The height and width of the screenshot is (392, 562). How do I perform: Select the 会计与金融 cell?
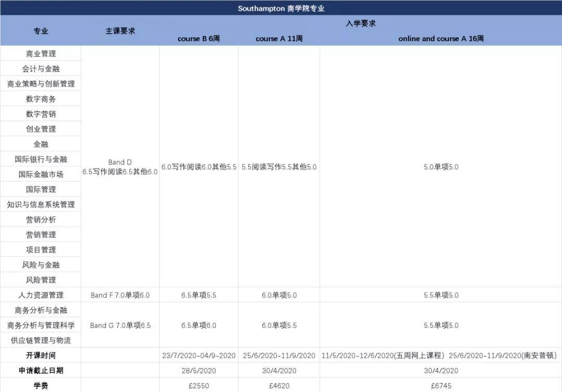[40, 68]
